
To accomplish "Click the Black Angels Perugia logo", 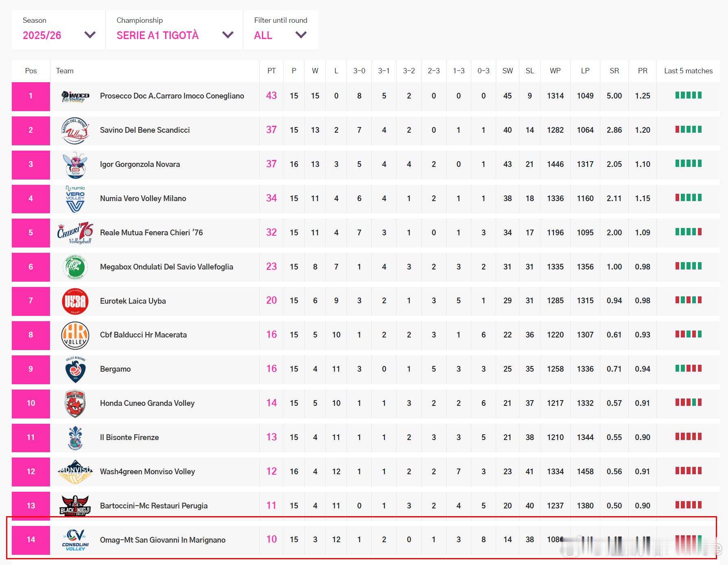I will click(75, 506).
